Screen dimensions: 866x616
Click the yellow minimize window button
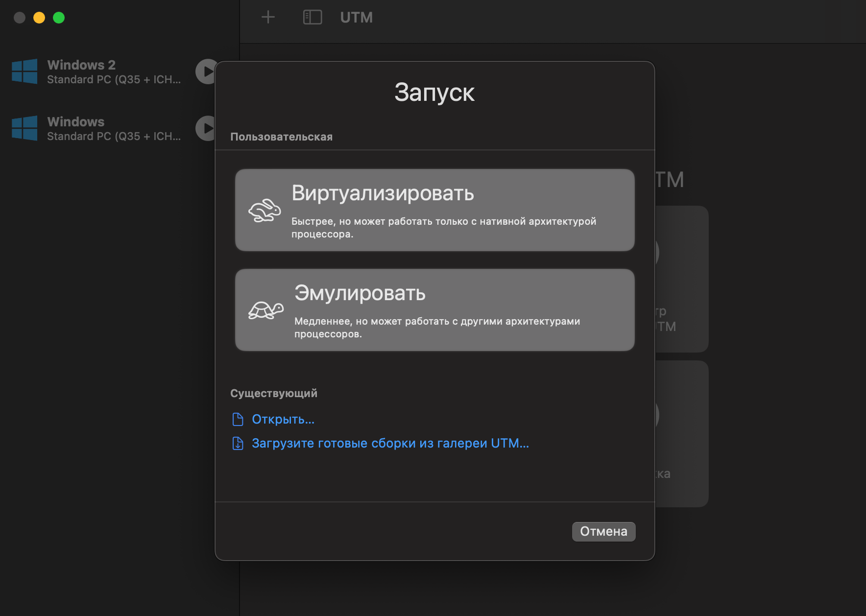39,18
